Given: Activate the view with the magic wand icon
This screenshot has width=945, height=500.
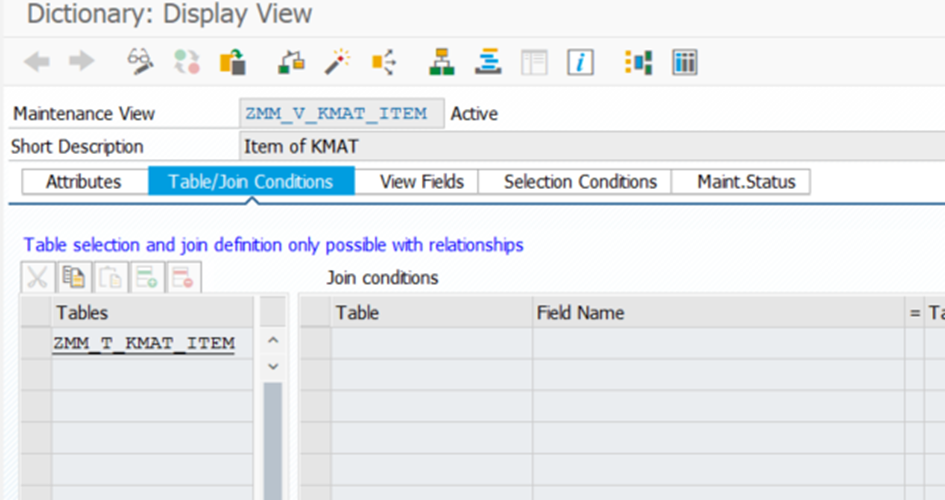Looking at the screenshot, I should pos(337,62).
